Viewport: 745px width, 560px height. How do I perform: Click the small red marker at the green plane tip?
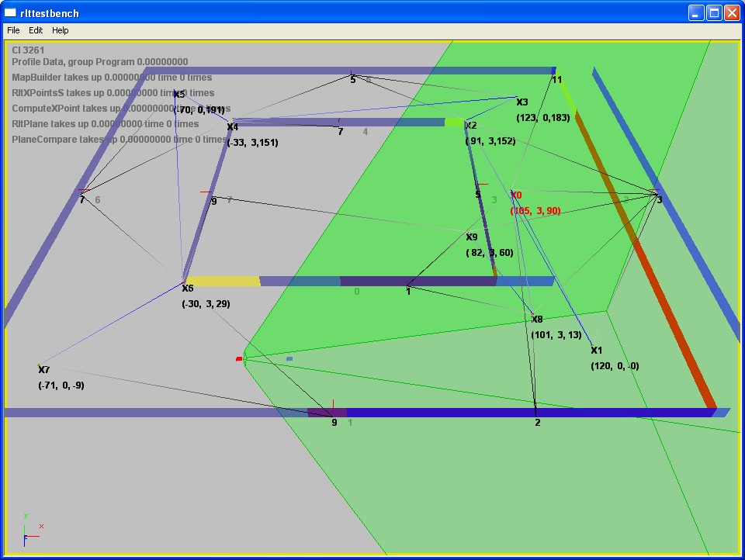[x=240, y=358]
